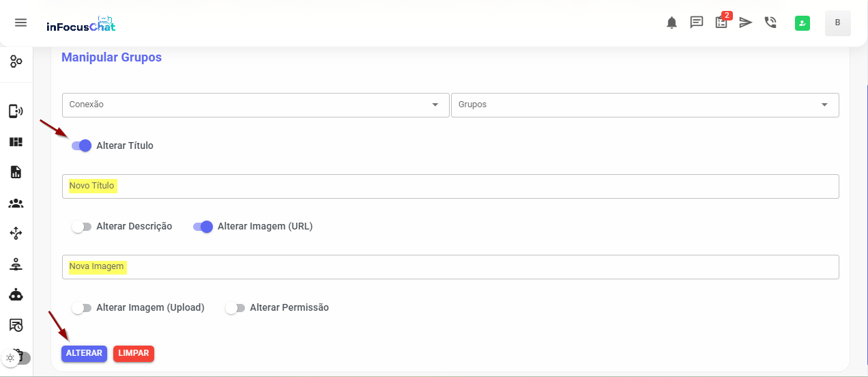Open the contacts group sidebar icon

tap(16, 203)
